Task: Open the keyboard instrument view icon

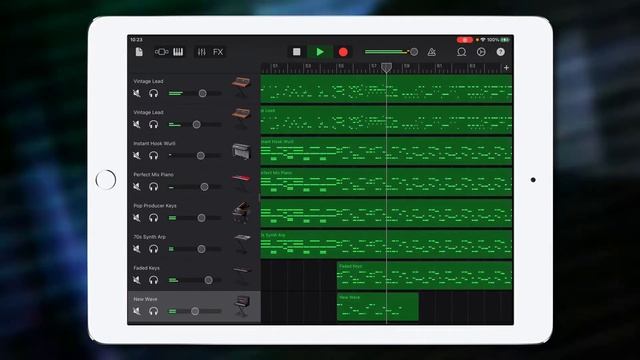Action: [178, 52]
